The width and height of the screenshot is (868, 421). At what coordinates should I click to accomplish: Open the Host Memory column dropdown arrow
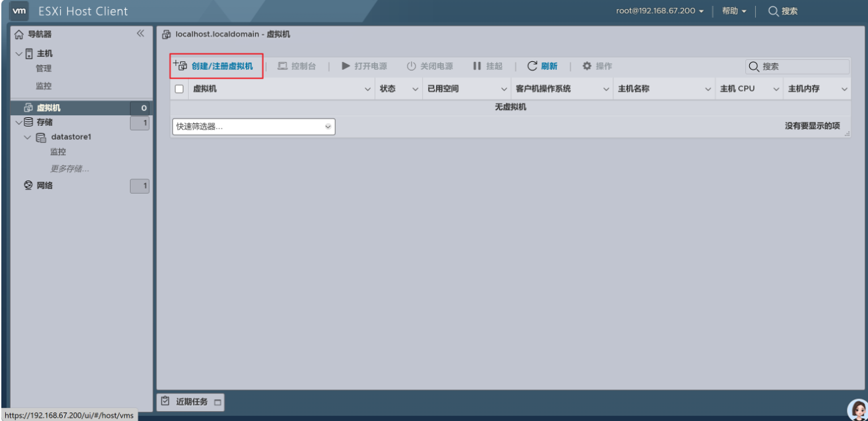(x=844, y=89)
